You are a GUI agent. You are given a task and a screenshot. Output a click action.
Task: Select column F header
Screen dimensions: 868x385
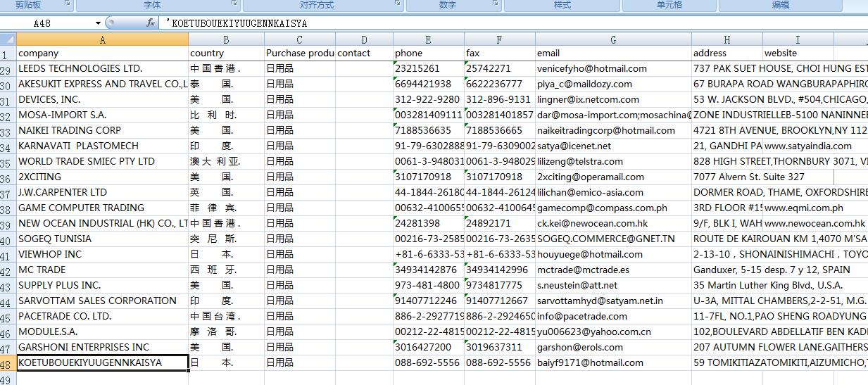[499, 40]
